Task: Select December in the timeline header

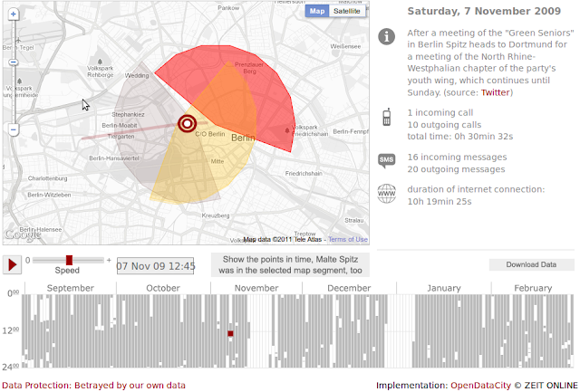Action: (349, 288)
